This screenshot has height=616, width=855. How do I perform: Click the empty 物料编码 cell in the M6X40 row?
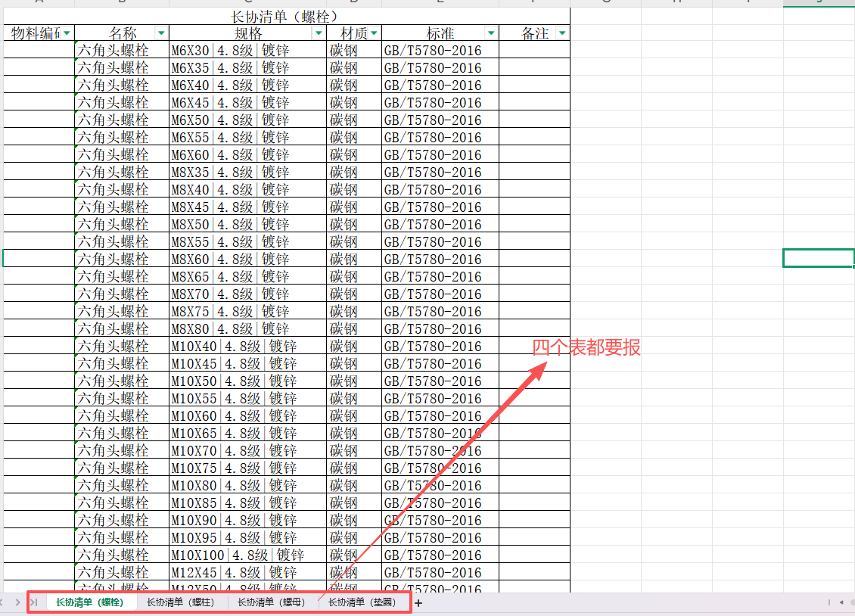(39, 85)
